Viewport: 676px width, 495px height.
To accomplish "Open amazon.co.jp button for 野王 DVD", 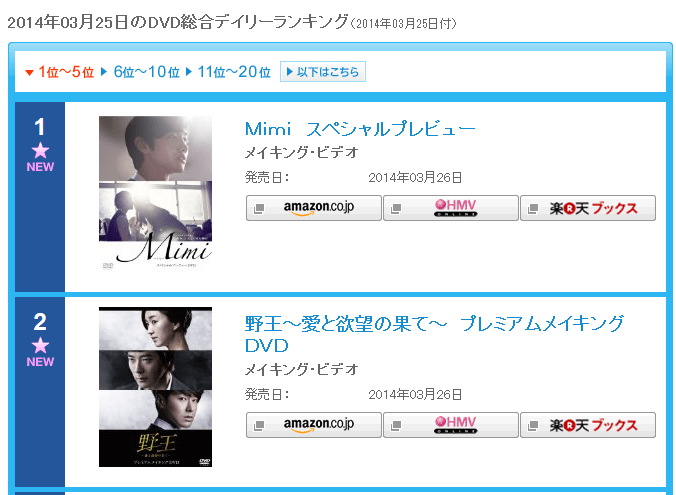I will point(313,425).
